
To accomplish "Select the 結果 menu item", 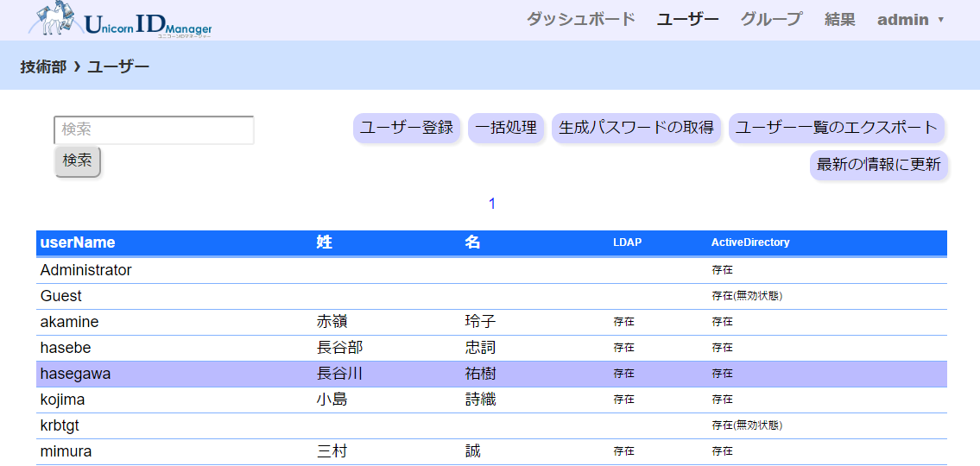I will (839, 19).
